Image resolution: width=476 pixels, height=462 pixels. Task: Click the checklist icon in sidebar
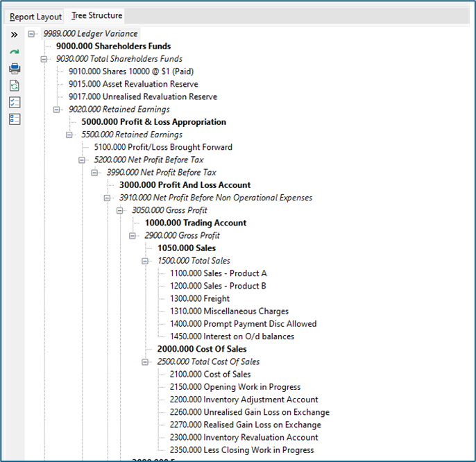pyautogui.click(x=15, y=103)
